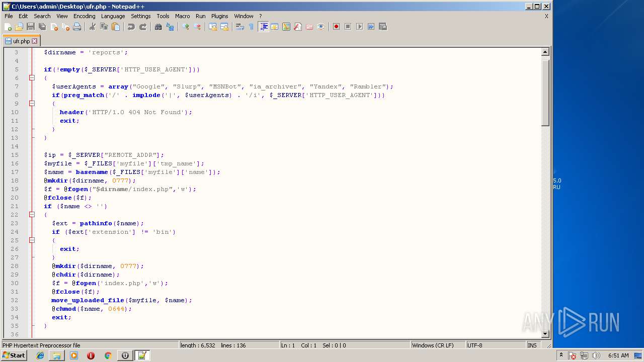
Task: Redo action using toolbar icon
Action: [x=143, y=27]
